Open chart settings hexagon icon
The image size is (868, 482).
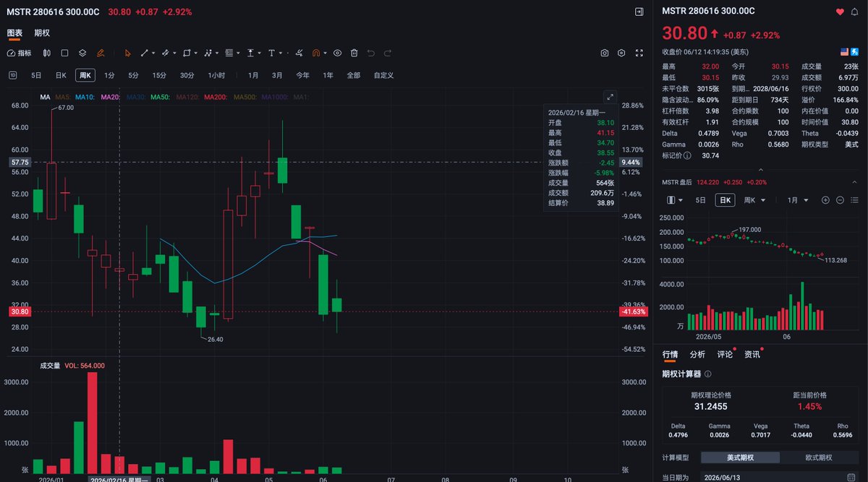coord(621,53)
